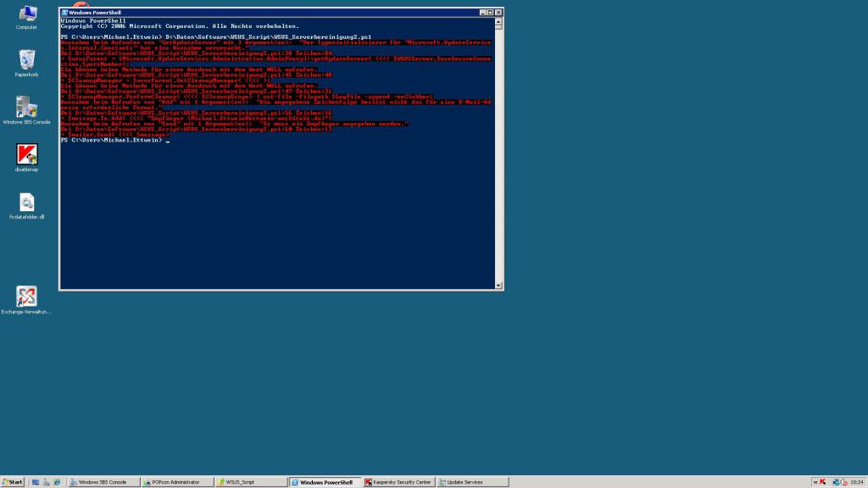Click the taskbar clock showing 10:24
868x488 pixels.
click(x=856, y=482)
